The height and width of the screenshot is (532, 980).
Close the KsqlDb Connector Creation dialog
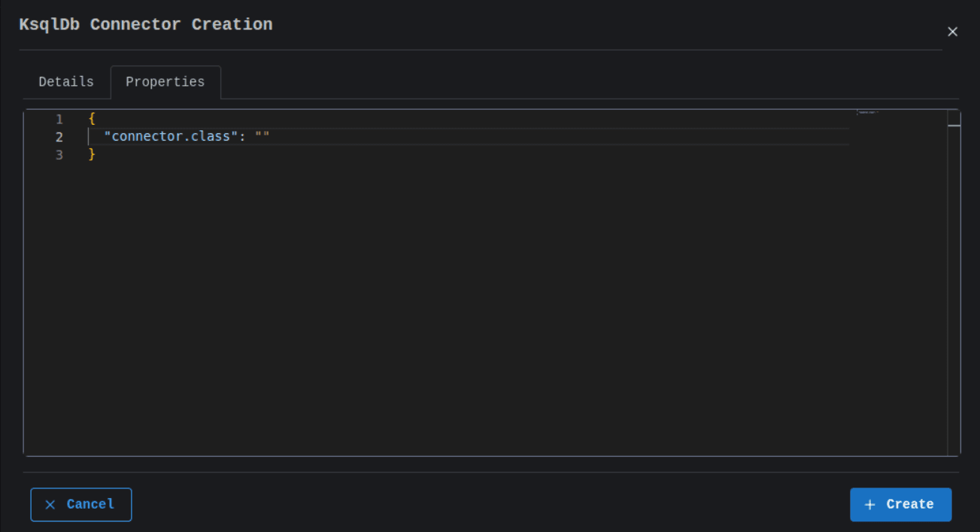click(x=952, y=32)
